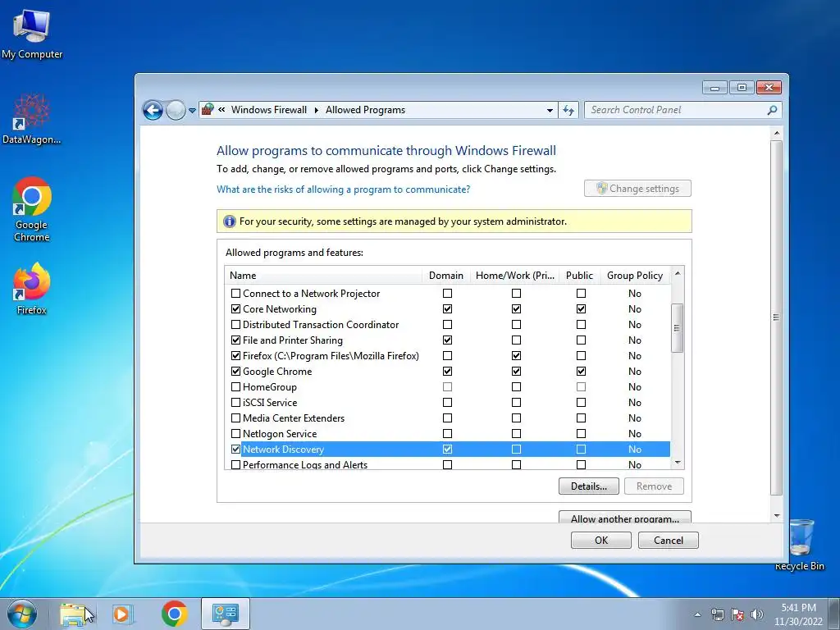Click the programs list scrollbar thumb
This screenshot has height=630, width=840.
pyautogui.click(x=677, y=328)
